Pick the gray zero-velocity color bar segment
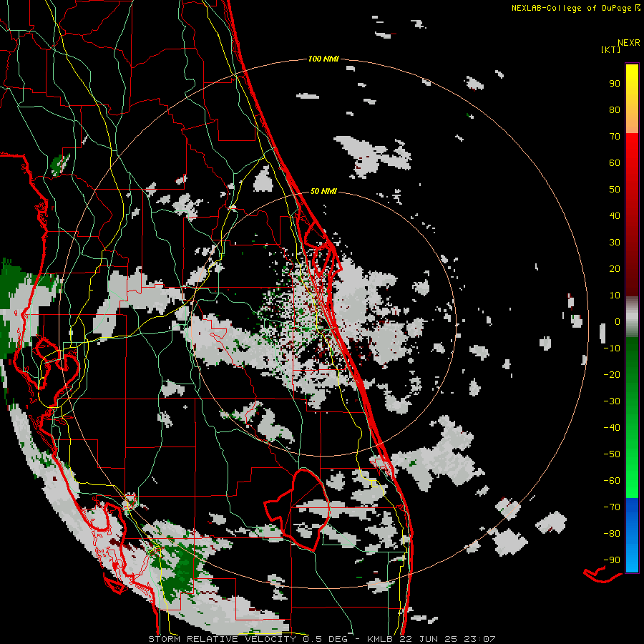The height and width of the screenshot is (644, 644). (x=632, y=317)
